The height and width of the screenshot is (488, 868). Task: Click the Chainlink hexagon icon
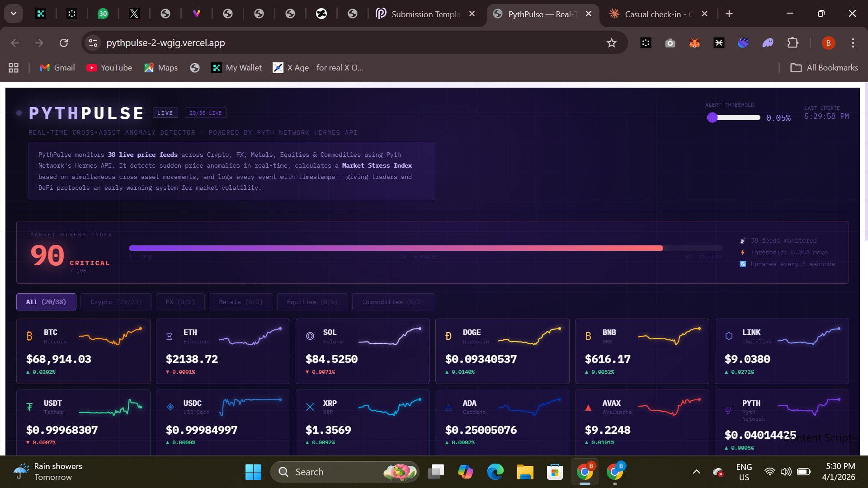[x=729, y=336]
